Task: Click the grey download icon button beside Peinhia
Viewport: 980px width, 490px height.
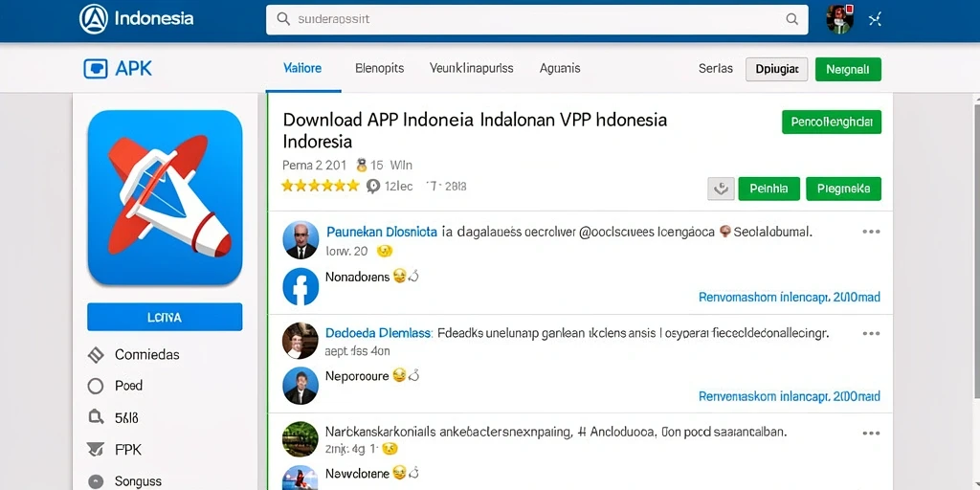Action: tap(721, 189)
